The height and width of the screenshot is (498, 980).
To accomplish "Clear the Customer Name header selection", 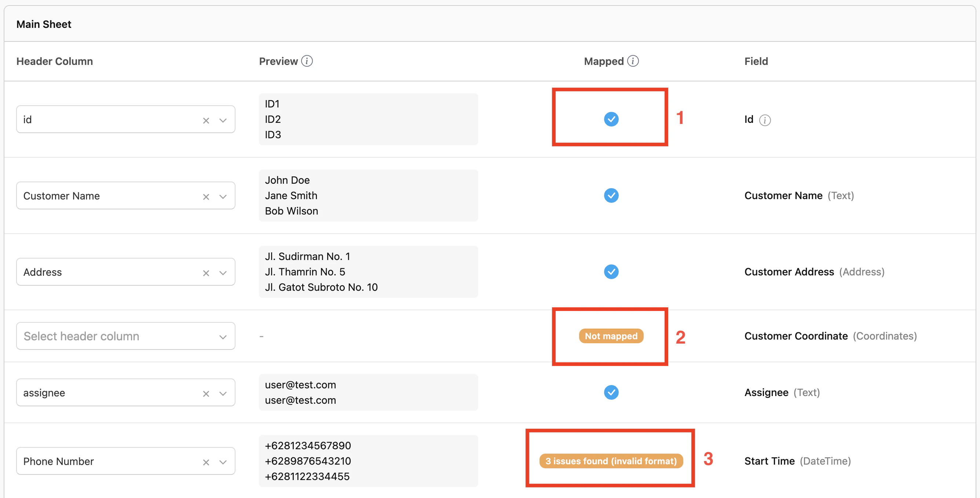I will (x=206, y=197).
